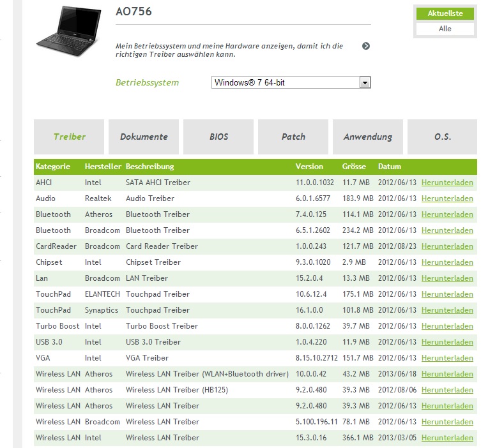Image resolution: width=481 pixels, height=448 pixels.
Task: Download the Intel SATA AHCI Treiber
Action: (447, 183)
